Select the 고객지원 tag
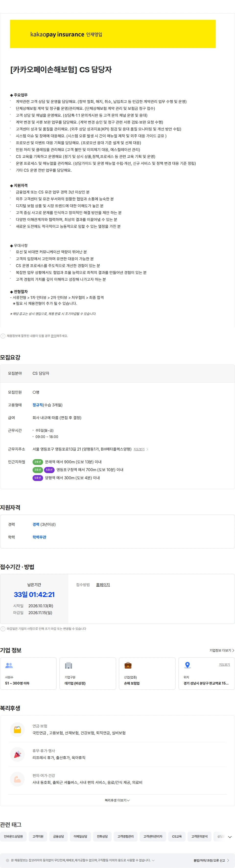This screenshot has width=235, height=868. coord(38,836)
